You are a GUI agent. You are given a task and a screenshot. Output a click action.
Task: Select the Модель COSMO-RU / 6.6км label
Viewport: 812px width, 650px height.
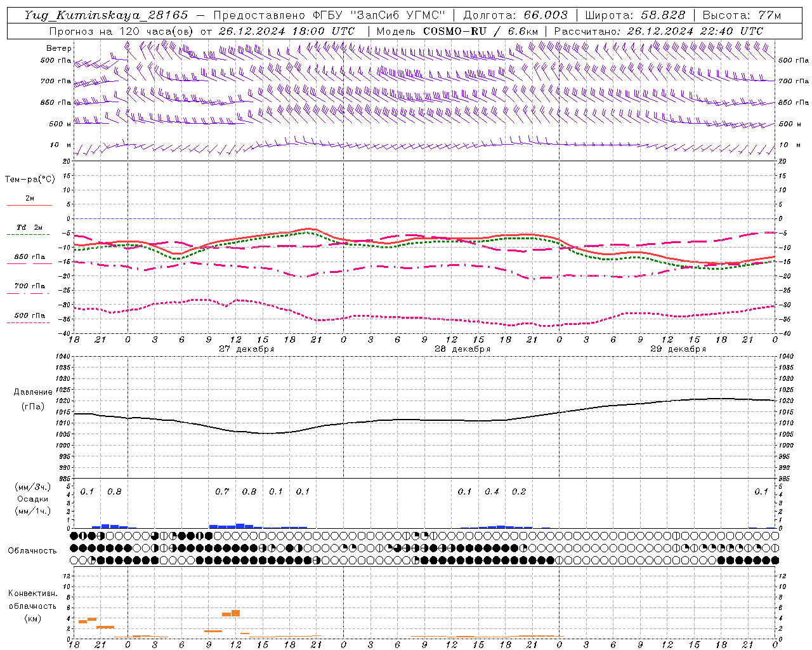[x=457, y=31]
